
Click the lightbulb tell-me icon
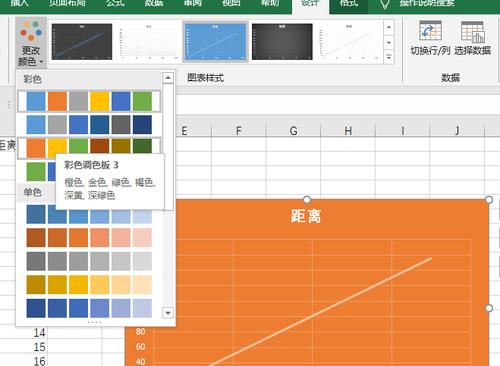click(385, 4)
